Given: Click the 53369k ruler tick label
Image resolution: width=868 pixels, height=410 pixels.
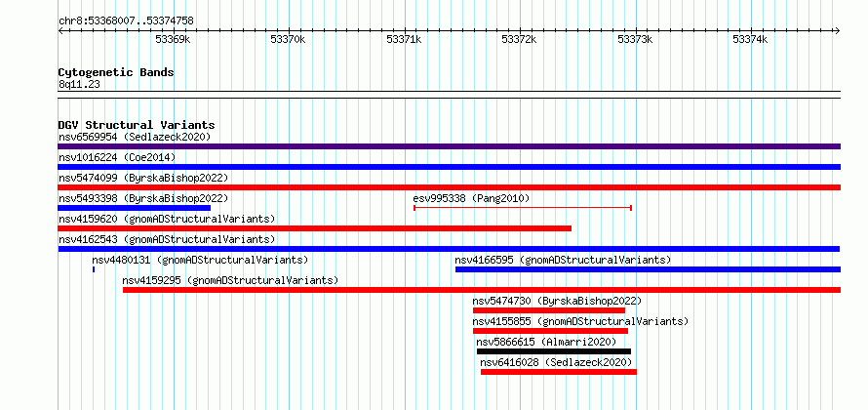Looking at the screenshot, I should point(173,39).
